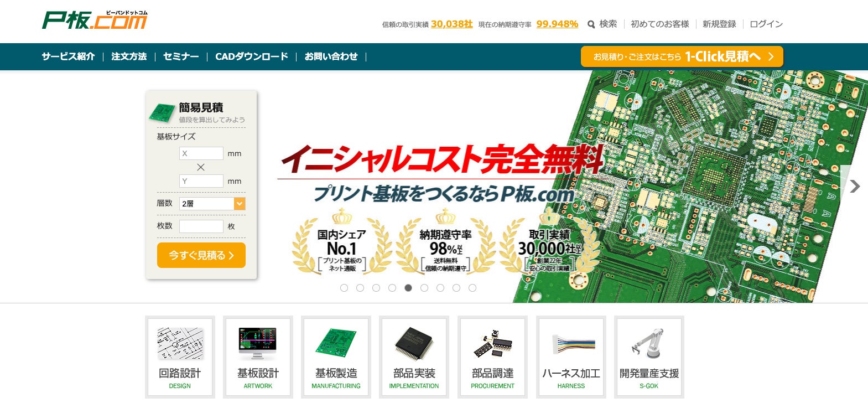Open the 初めてのお客様 link

[x=660, y=24]
